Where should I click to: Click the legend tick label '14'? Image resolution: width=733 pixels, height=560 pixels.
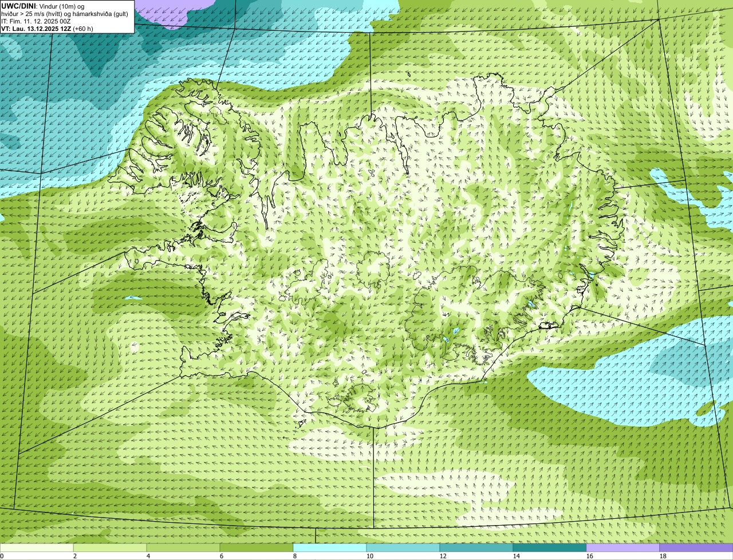517,556
